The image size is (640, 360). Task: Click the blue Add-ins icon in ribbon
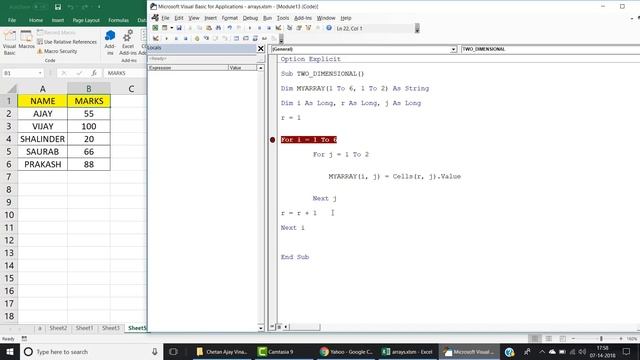(x=110, y=42)
